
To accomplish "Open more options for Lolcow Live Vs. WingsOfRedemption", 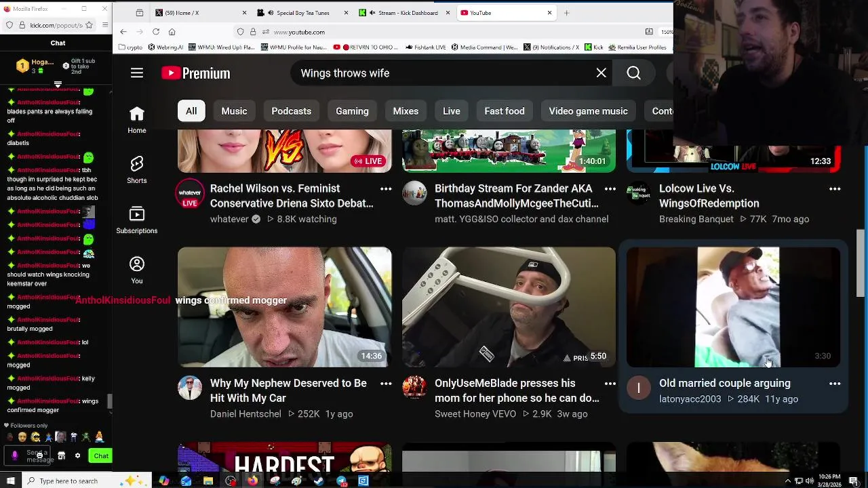I will click(835, 189).
